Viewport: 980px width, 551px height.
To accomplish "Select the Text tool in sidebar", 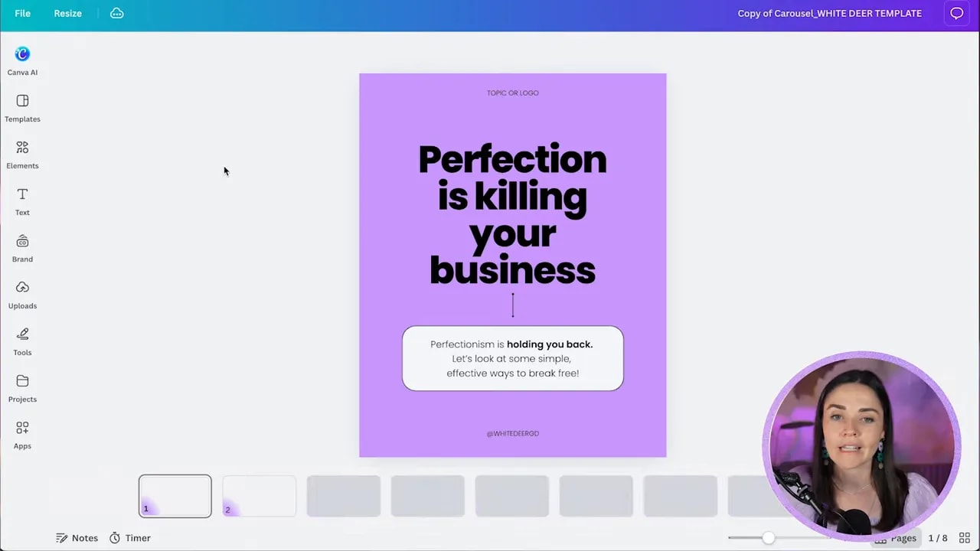I will (22, 201).
